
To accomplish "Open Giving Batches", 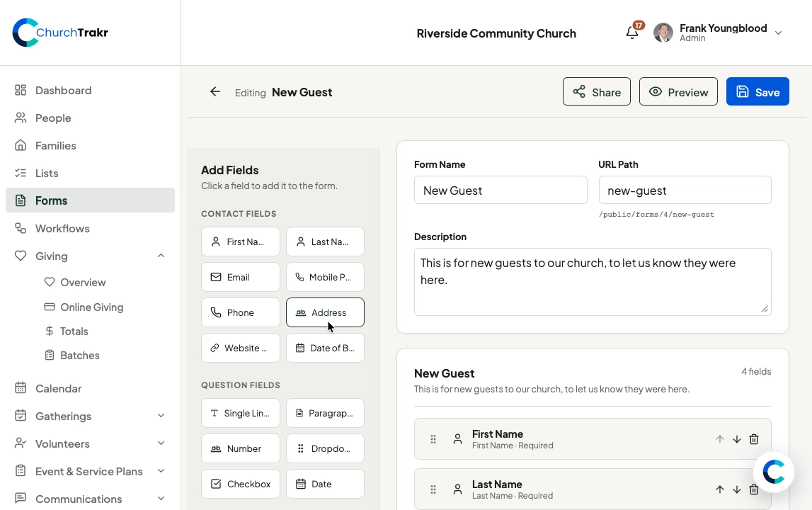I will pos(72,355).
